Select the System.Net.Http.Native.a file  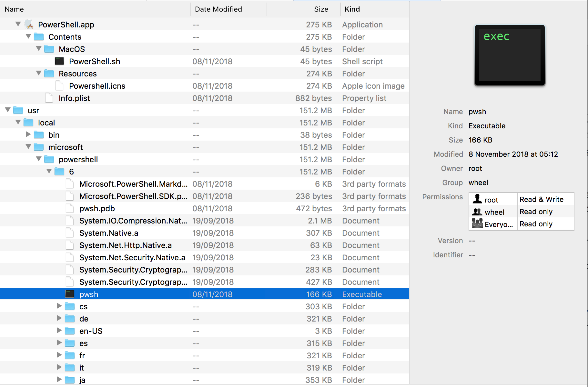click(204, 245)
